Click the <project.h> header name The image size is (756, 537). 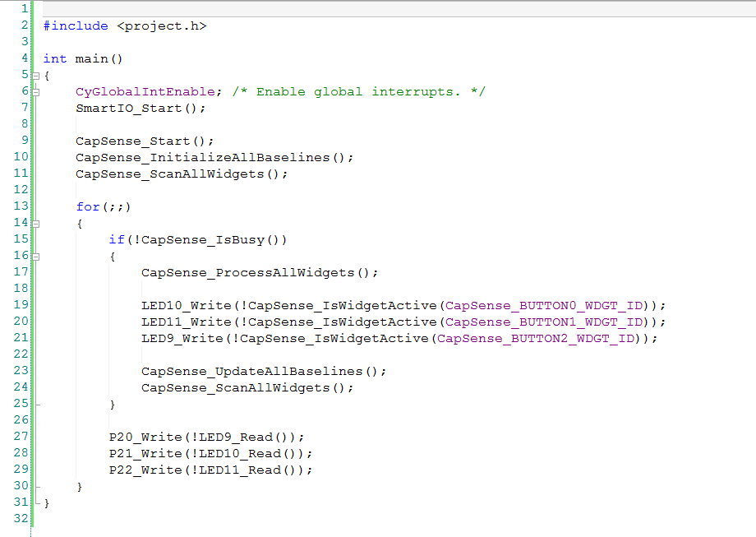(x=162, y=26)
